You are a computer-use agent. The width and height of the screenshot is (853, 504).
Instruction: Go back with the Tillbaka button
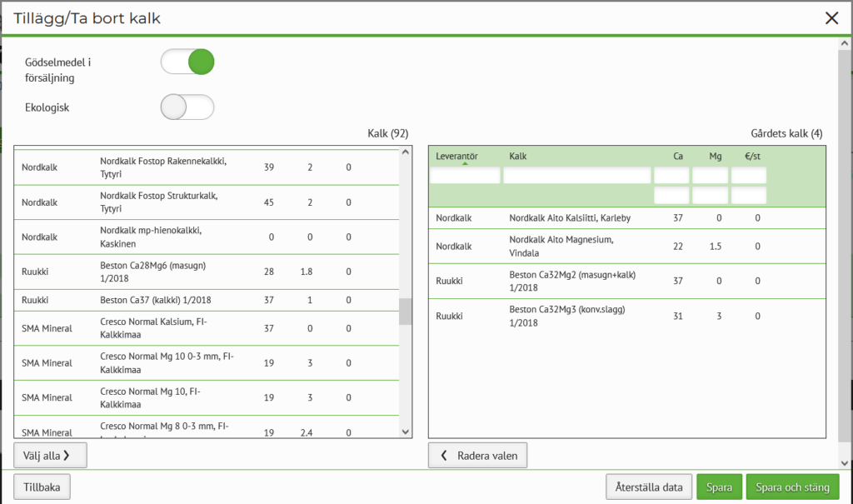(42, 487)
